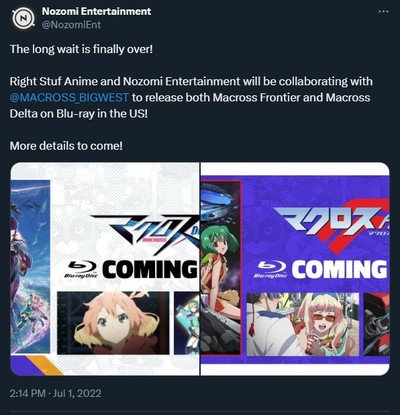
Task: Select the white COMING text on purple banner
Action: click(x=339, y=269)
